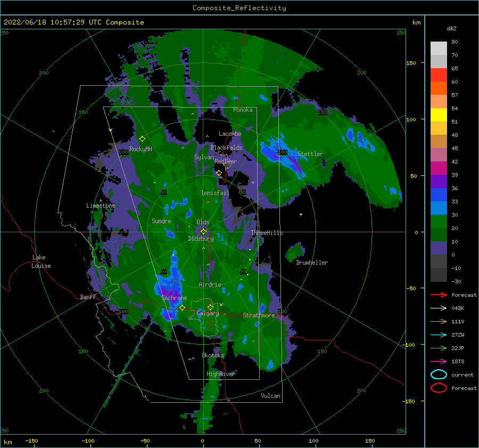Click the Lacombe town label
479x448 pixels.
coord(230,134)
